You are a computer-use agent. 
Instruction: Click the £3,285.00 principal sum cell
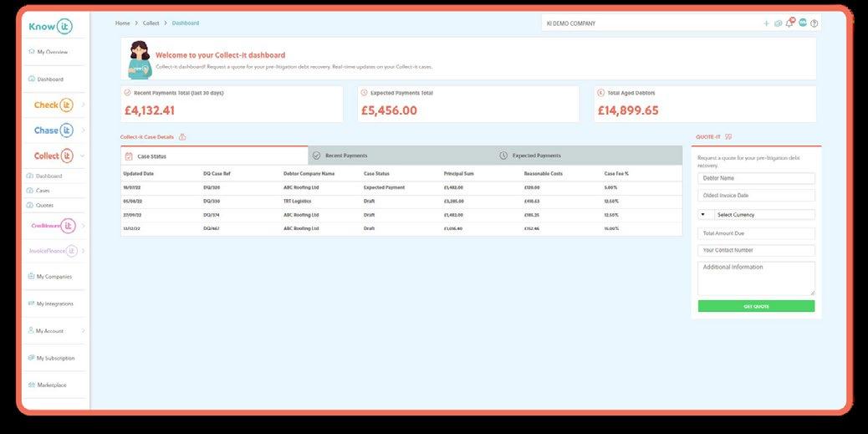(x=454, y=202)
